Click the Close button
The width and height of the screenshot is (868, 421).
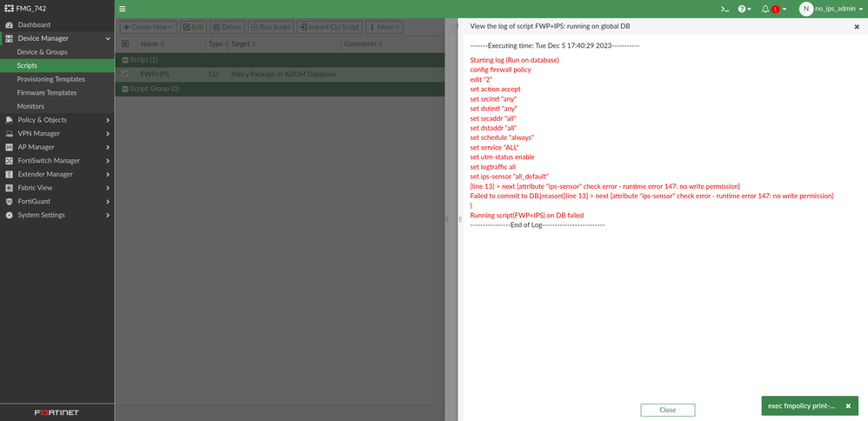point(668,410)
